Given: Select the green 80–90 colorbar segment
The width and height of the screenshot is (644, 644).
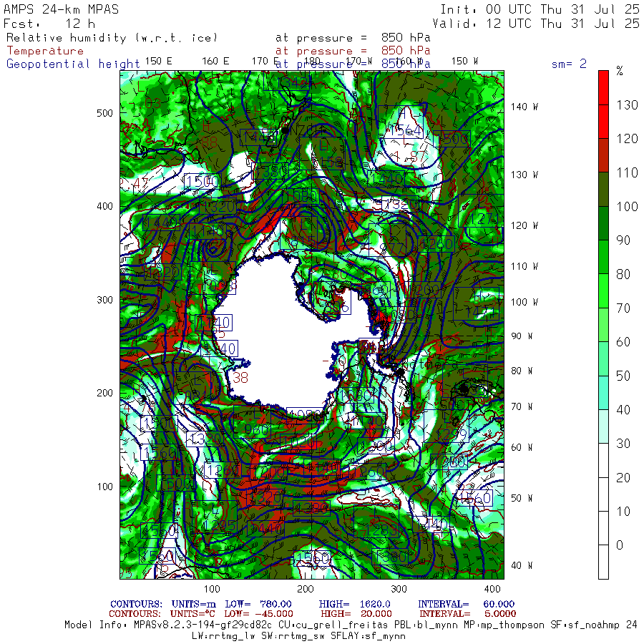Looking at the screenshot, I should pos(603,257).
